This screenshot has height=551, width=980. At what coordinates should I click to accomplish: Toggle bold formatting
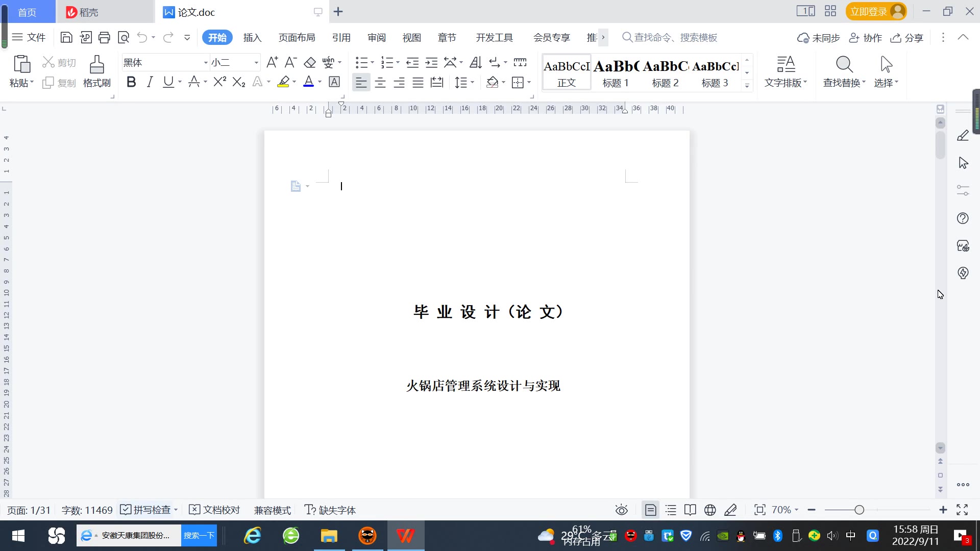click(131, 82)
